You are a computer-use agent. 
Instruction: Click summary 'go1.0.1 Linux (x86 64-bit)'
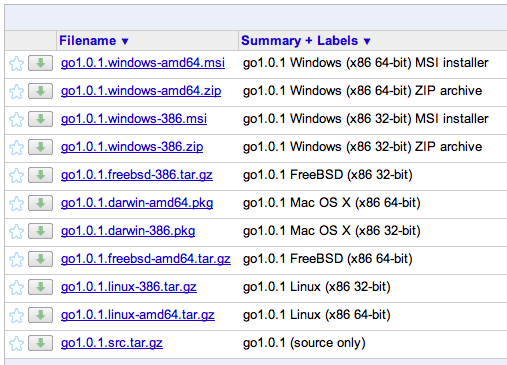coord(317,315)
